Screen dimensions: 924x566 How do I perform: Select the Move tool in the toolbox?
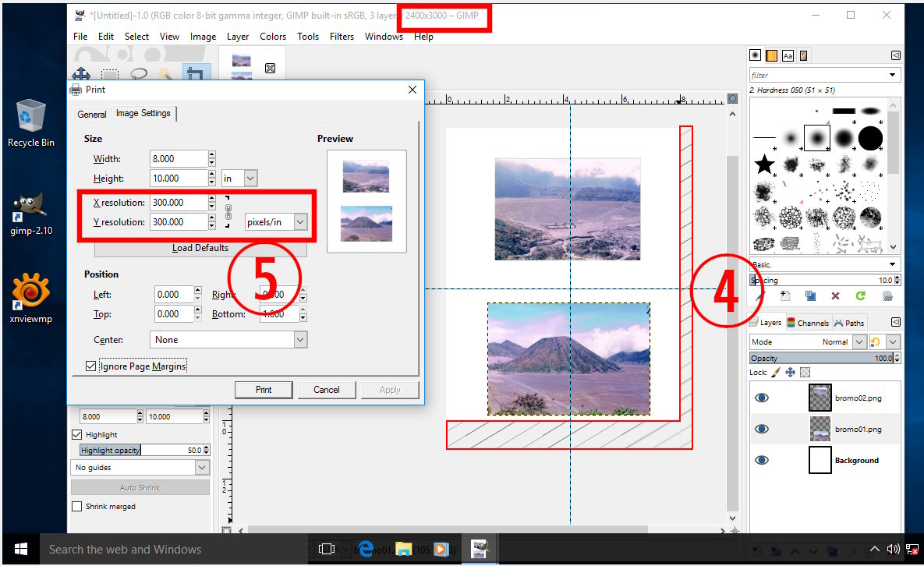point(81,73)
